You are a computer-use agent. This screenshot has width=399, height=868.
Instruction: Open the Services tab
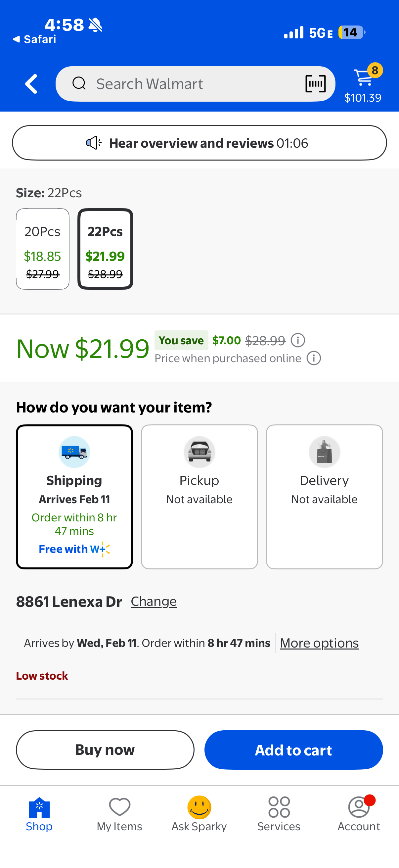(x=279, y=813)
